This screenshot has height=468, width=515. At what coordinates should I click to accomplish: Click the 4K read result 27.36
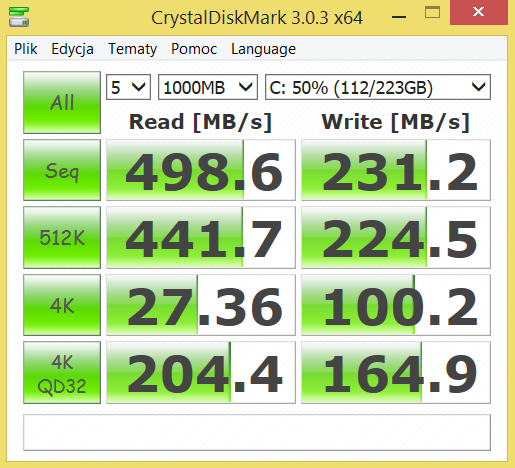(201, 305)
